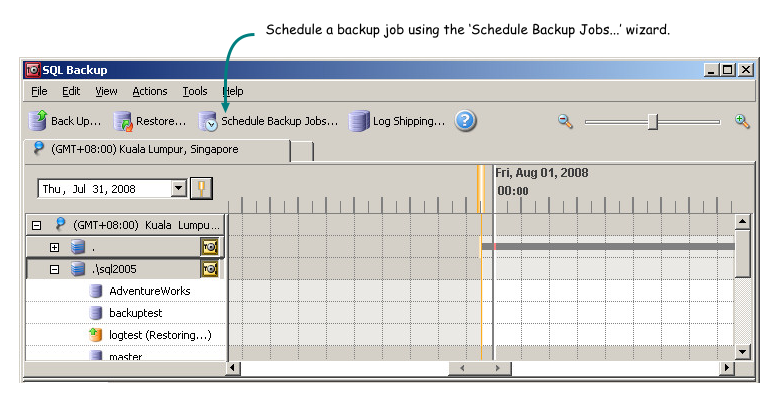
Task: Expand the '.' server tree node
Action: click(55, 247)
